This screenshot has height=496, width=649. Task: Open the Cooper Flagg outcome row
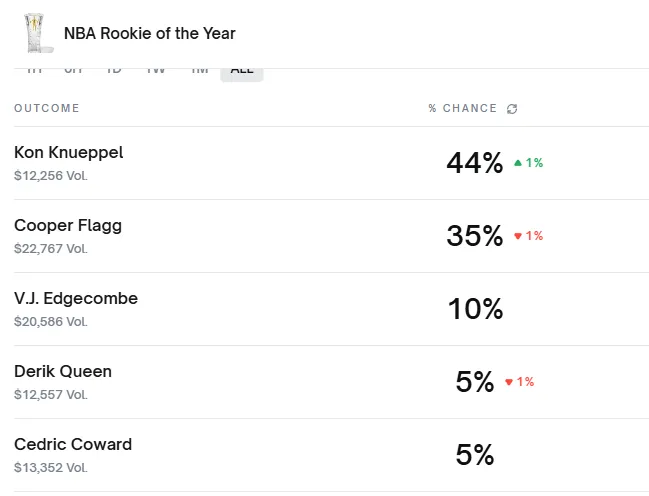tap(68, 225)
